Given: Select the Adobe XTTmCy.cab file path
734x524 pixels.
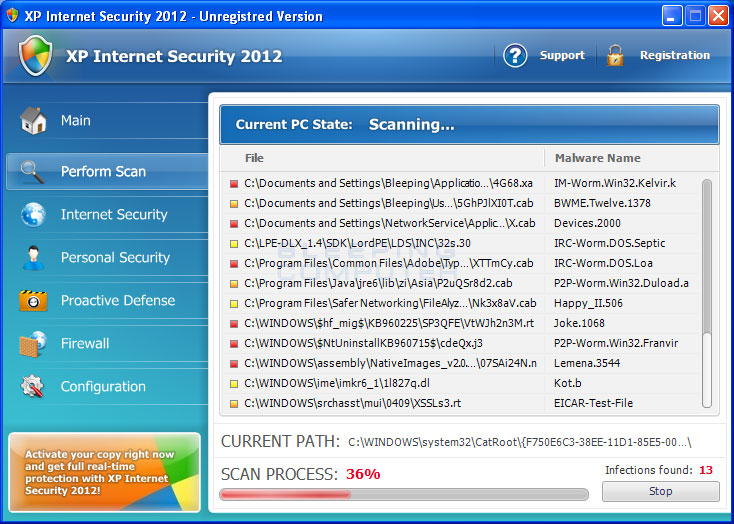Looking at the screenshot, I should click(389, 264).
